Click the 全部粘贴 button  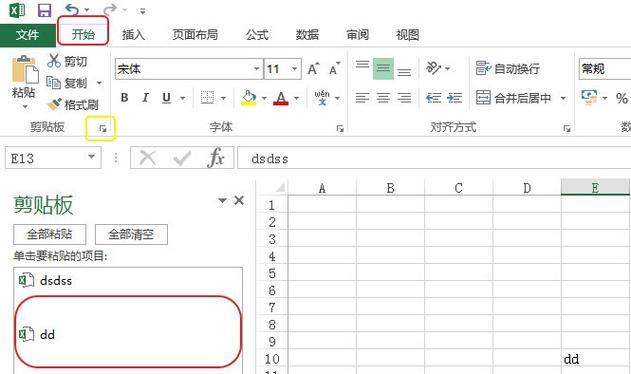tap(49, 234)
